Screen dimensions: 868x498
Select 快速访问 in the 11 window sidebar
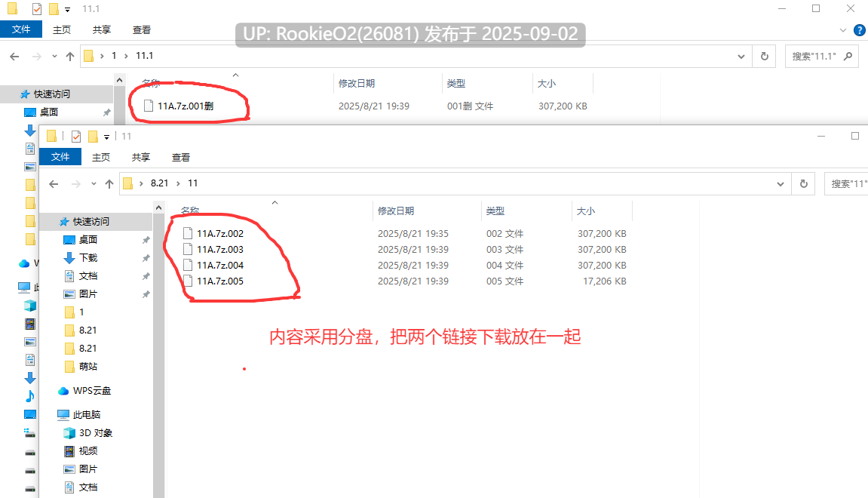coord(90,222)
